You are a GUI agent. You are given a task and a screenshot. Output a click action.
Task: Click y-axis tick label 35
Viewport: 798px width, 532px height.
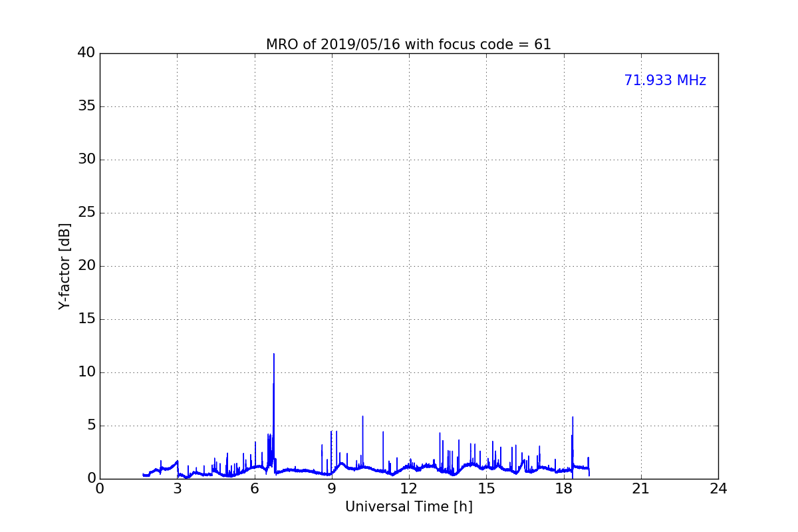pos(86,106)
